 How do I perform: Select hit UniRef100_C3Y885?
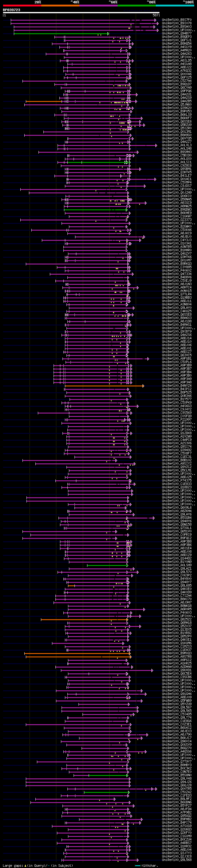click(x=177, y=267)
